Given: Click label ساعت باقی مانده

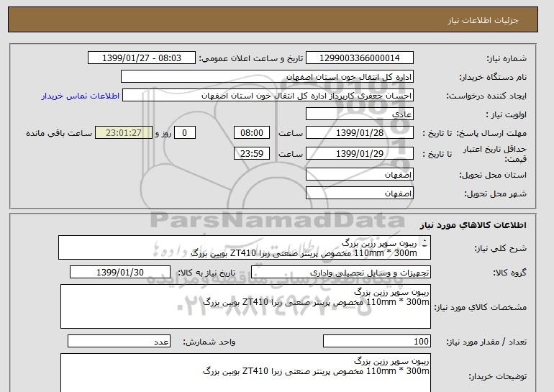Looking at the screenshot, I should click(x=59, y=133).
